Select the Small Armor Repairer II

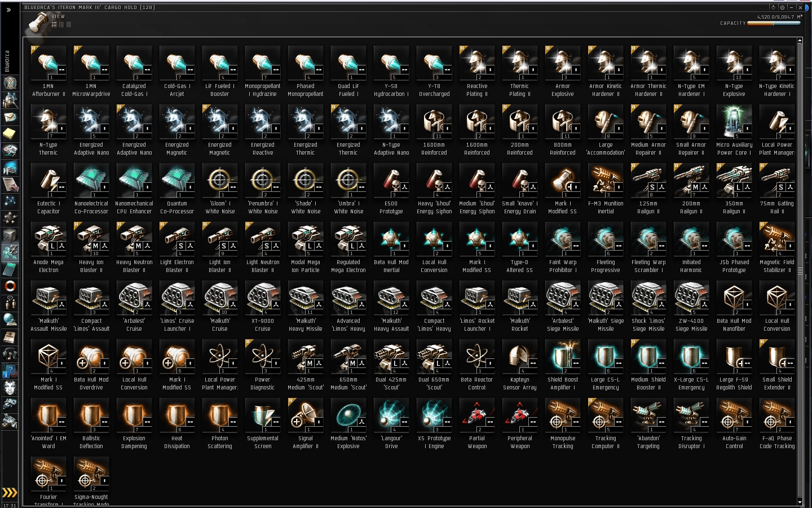pyautogui.click(x=691, y=130)
